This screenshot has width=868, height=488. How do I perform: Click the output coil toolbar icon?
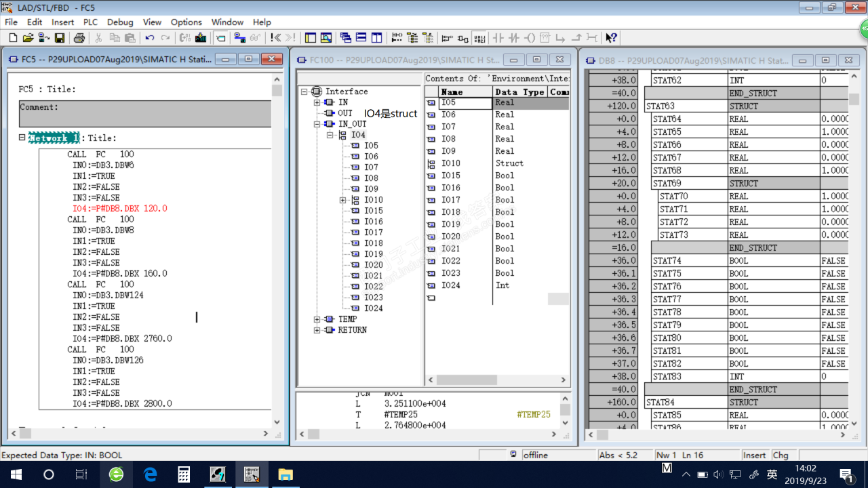coord(530,38)
